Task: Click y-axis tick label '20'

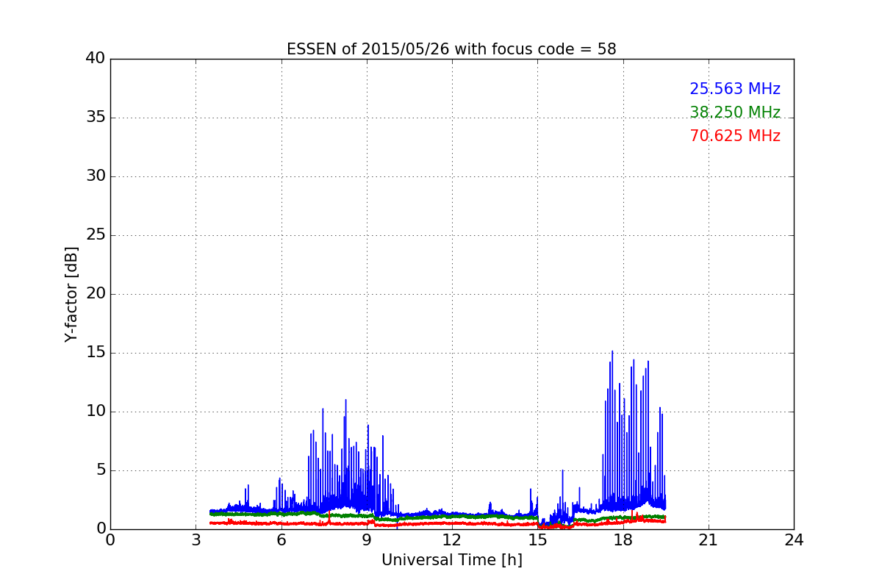Action: [x=96, y=294]
